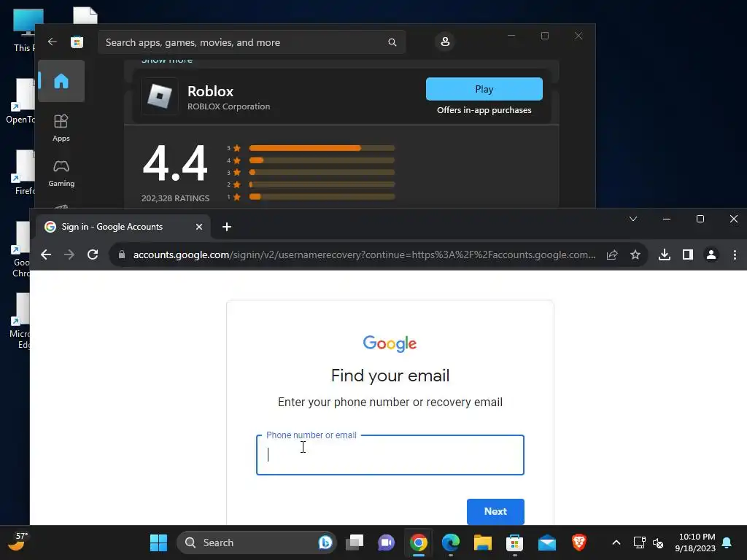The width and height of the screenshot is (747, 560).
Task: Click the 202,328 RATINGS text
Action: tap(175, 198)
